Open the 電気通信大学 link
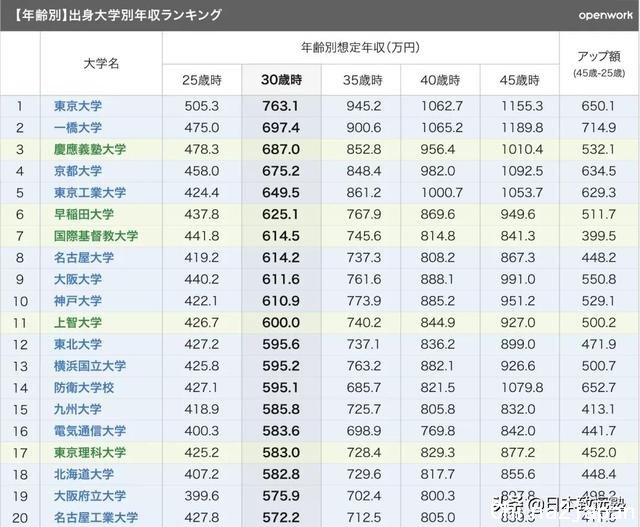640x527 pixels. [x=90, y=431]
